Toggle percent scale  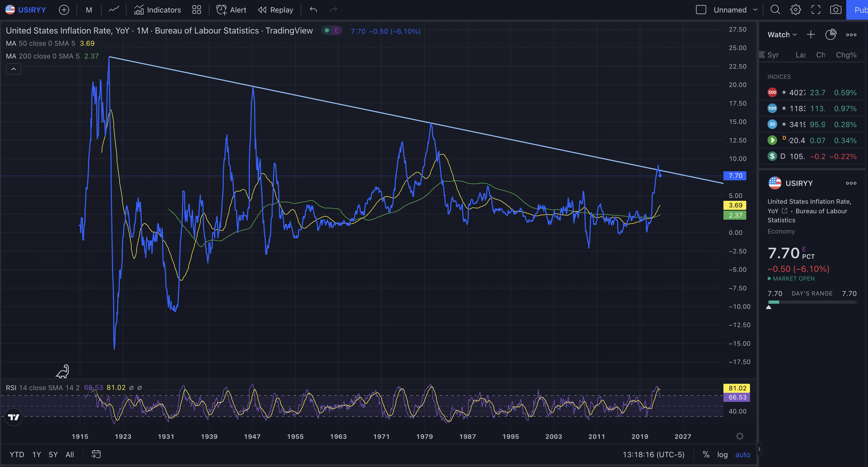(706, 455)
